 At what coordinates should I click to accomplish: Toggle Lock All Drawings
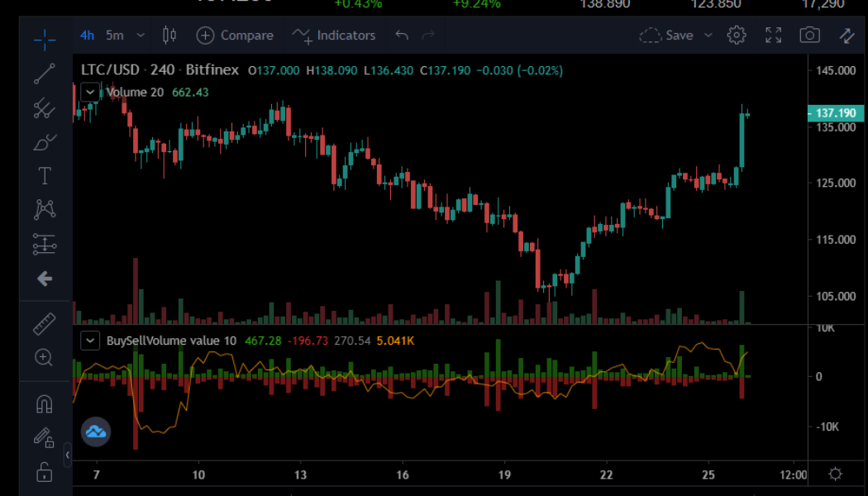(x=44, y=472)
